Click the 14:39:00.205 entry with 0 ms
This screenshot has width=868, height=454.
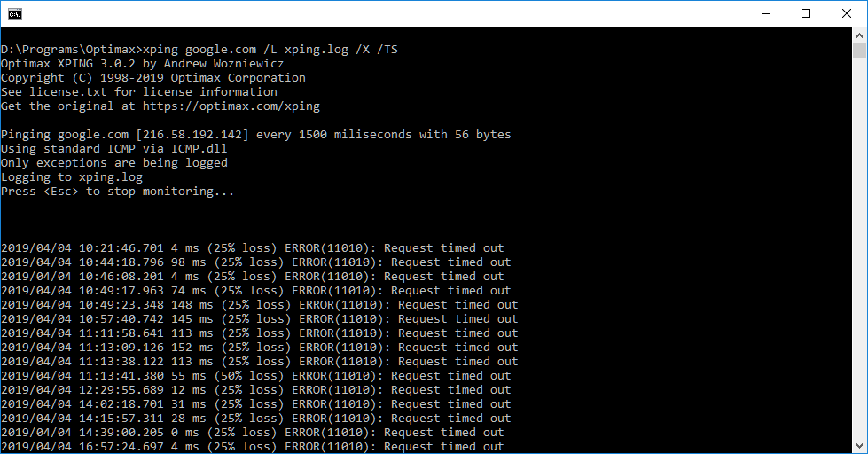[253, 433]
